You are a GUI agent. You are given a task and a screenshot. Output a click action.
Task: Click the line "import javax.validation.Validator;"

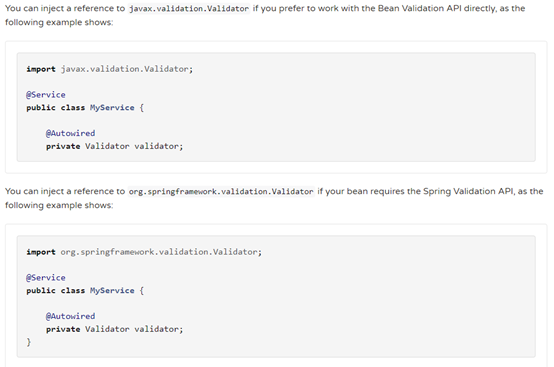pos(110,69)
